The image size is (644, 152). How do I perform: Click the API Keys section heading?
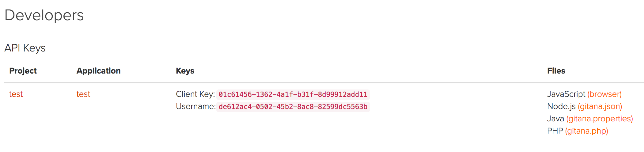click(x=25, y=48)
